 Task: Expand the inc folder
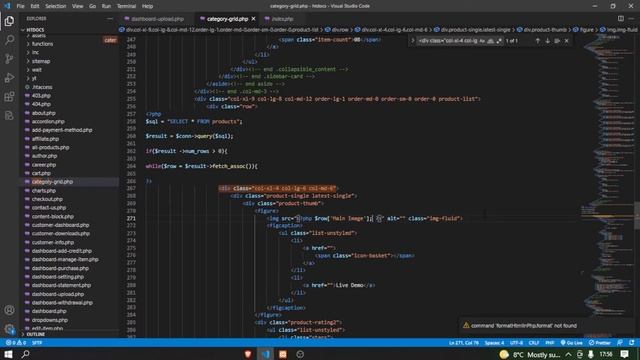pos(35,53)
